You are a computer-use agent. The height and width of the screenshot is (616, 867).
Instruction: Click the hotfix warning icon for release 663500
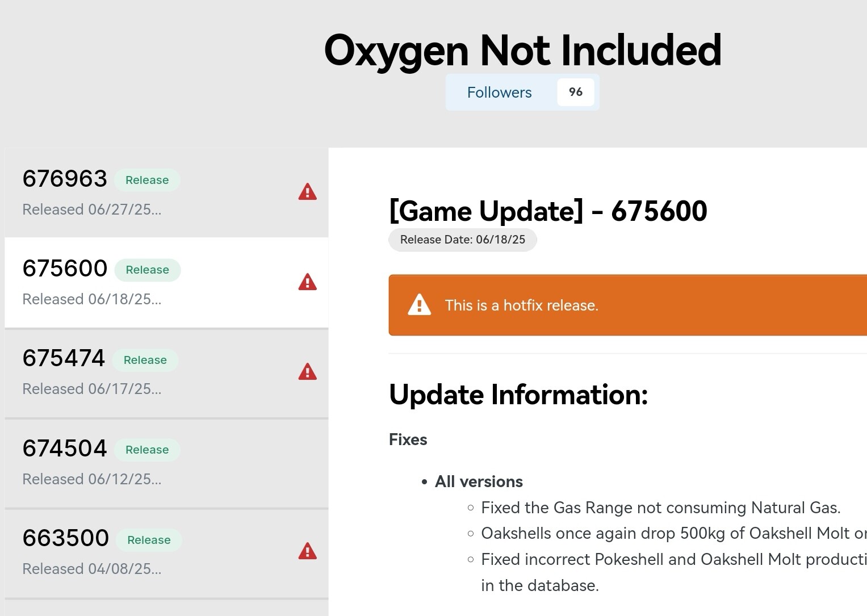[x=307, y=551]
